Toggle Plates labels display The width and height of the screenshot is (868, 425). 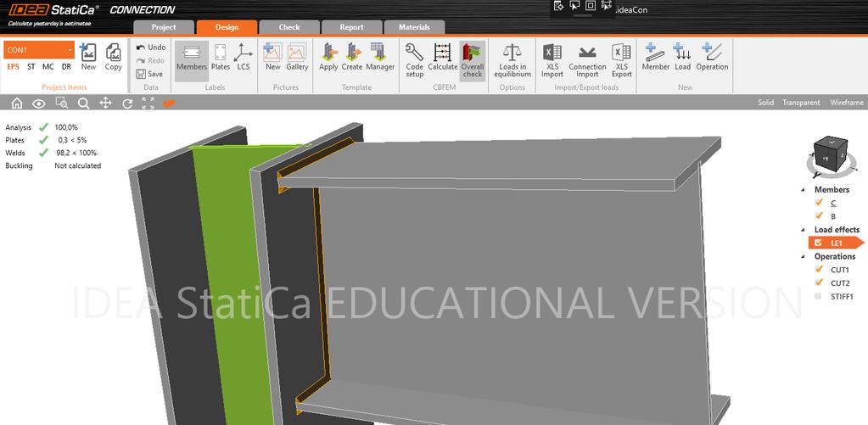(221, 58)
